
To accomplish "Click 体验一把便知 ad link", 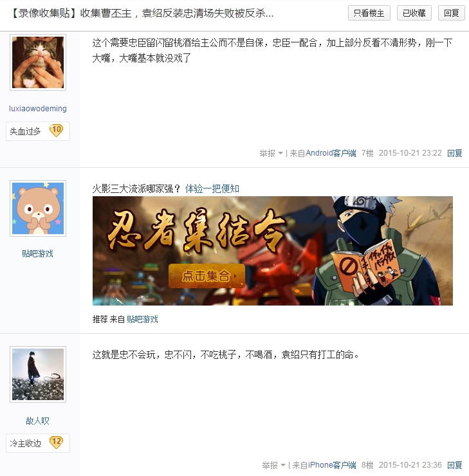I will pos(212,189).
